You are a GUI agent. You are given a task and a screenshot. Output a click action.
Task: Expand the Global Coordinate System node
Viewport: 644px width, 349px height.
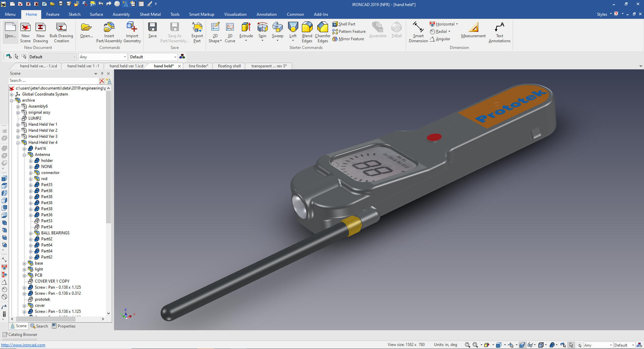click(x=12, y=95)
